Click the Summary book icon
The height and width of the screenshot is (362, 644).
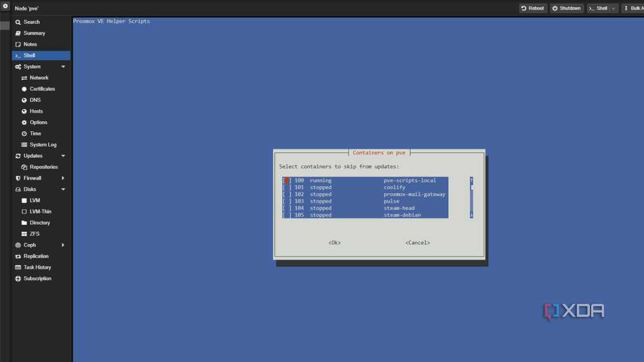click(x=18, y=33)
